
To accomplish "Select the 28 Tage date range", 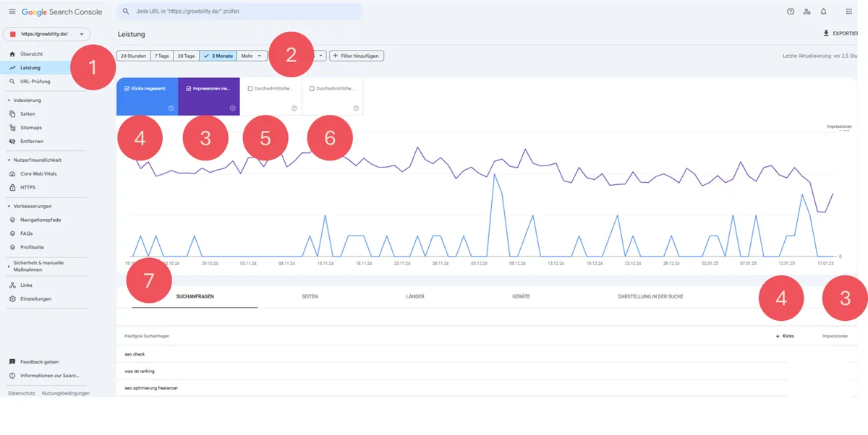I will [187, 56].
